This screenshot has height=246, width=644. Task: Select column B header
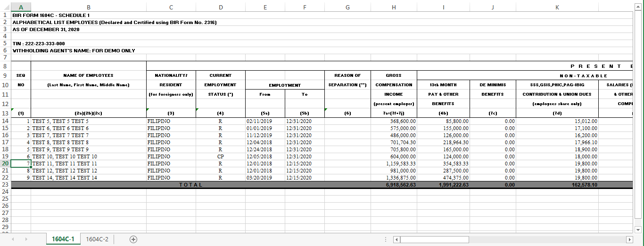(x=88, y=7)
